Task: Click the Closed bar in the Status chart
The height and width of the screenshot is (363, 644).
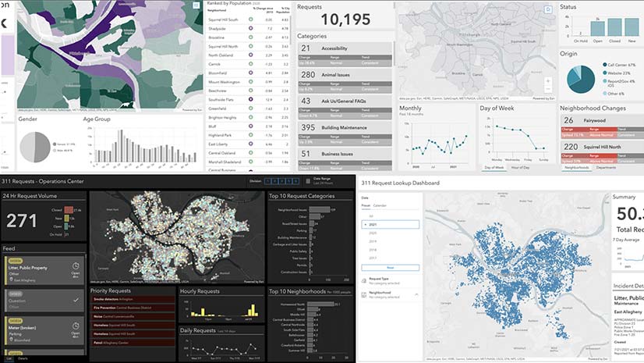Action: click(614, 27)
